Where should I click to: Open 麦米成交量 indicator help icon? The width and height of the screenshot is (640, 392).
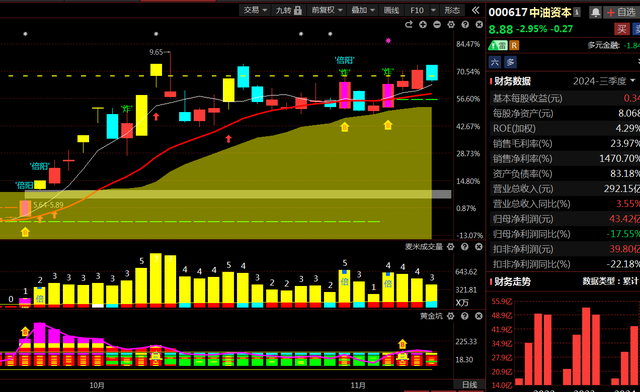click(x=464, y=247)
